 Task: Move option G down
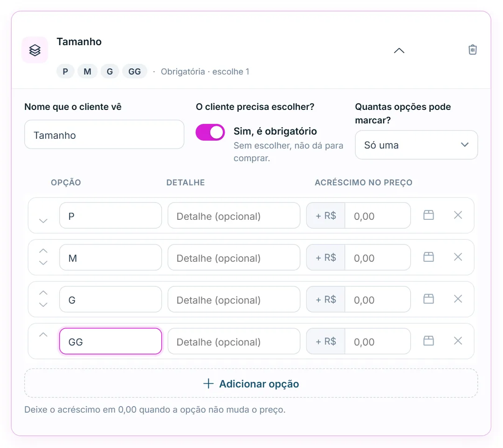click(x=43, y=305)
